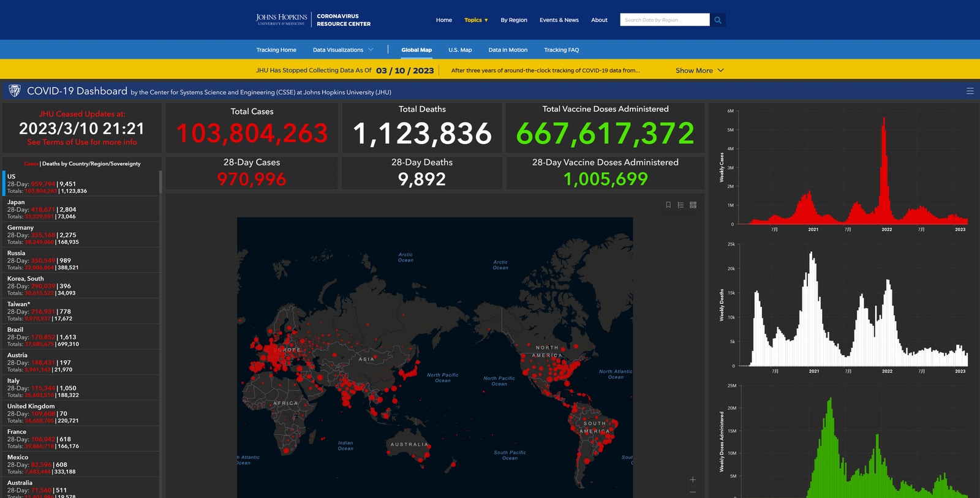Zoom out on the map

click(x=693, y=492)
